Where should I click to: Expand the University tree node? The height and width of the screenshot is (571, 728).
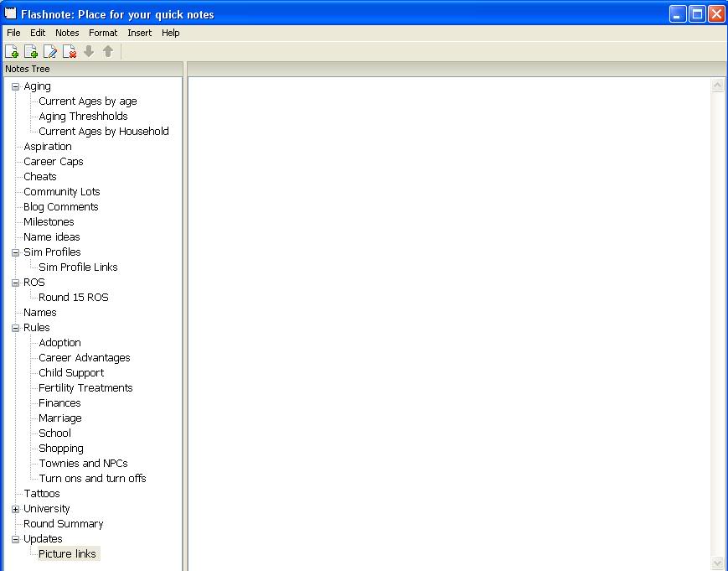point(15,509)
